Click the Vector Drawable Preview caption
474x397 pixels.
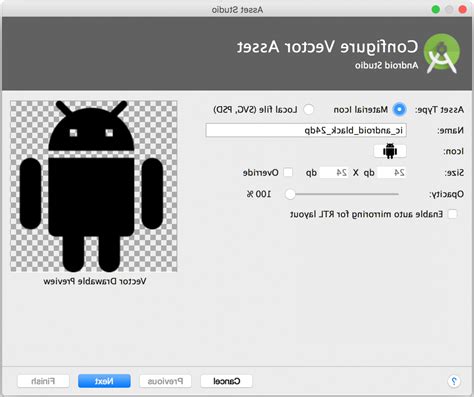95,281
